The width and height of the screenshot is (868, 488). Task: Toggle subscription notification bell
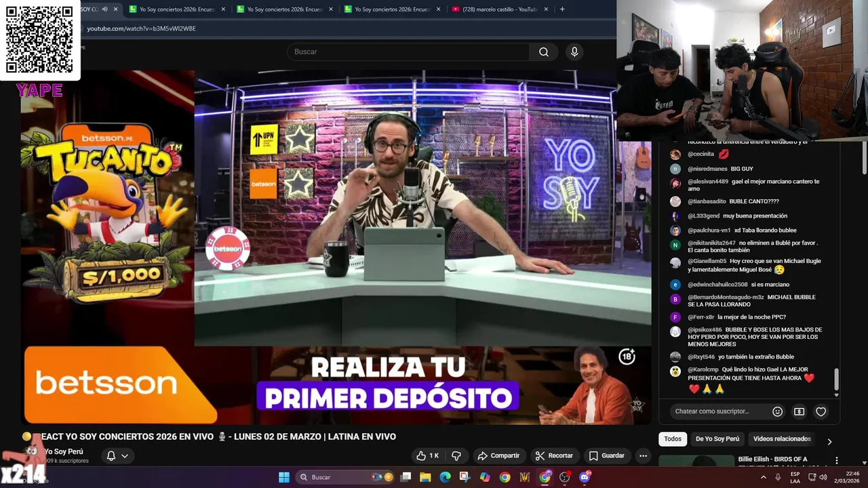pos(111,455)
